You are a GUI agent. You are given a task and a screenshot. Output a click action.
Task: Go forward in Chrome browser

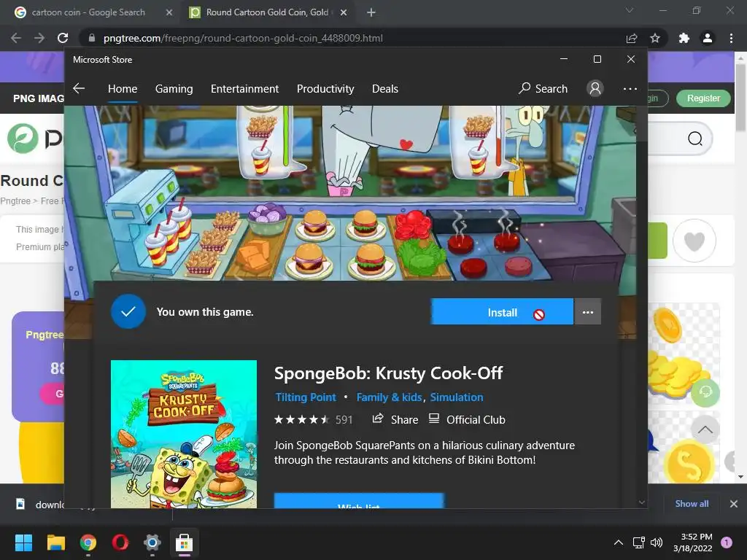click(x=39, y=38)
